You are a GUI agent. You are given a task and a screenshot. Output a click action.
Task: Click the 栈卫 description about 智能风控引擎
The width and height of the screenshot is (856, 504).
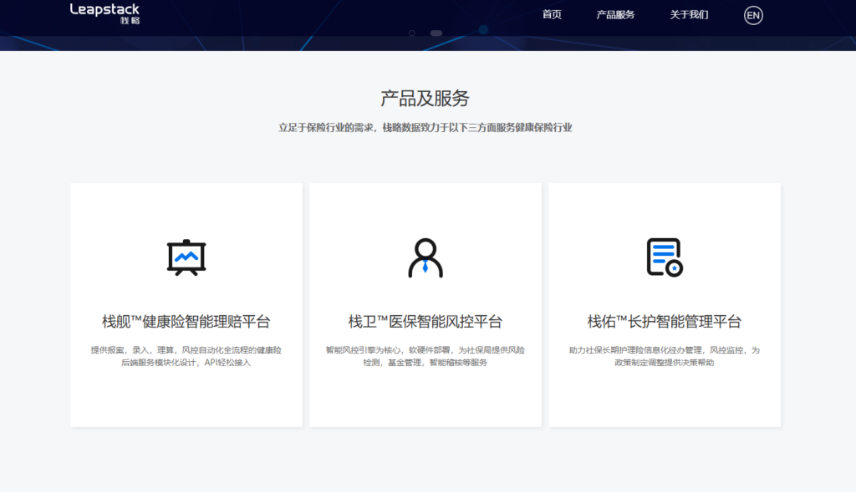[x=425, y=356]
